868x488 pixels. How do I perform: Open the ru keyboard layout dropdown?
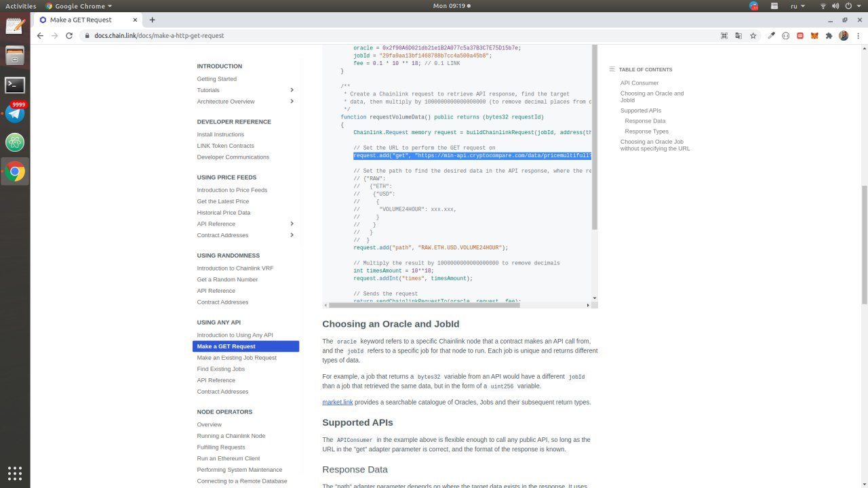coord(798,6)
